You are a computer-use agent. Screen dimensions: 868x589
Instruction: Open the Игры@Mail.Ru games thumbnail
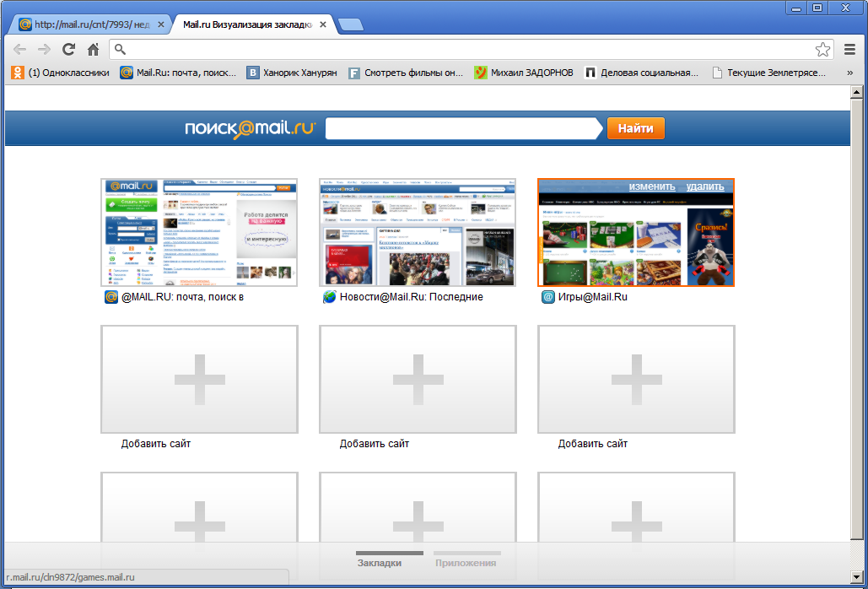636,232
